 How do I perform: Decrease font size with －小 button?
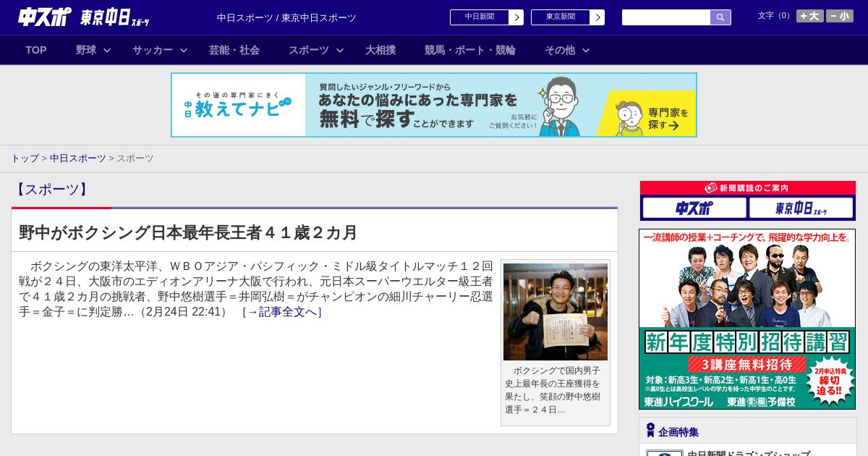840,16
